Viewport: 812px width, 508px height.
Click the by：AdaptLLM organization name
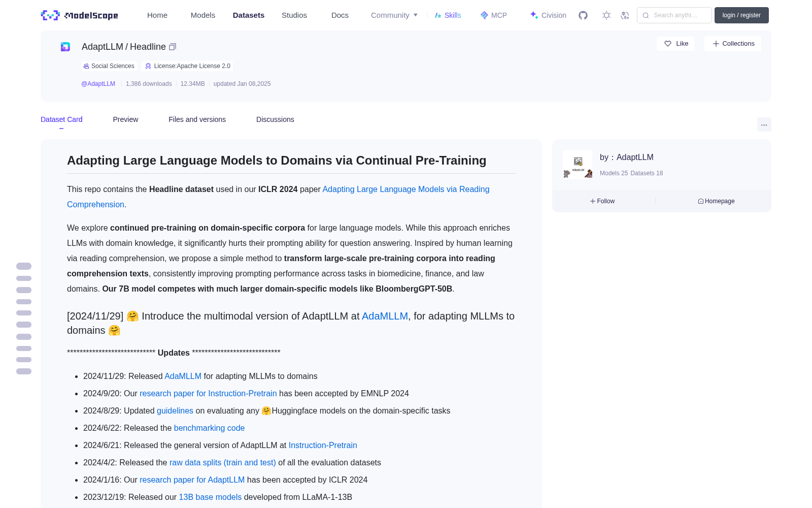click(627, 157)
